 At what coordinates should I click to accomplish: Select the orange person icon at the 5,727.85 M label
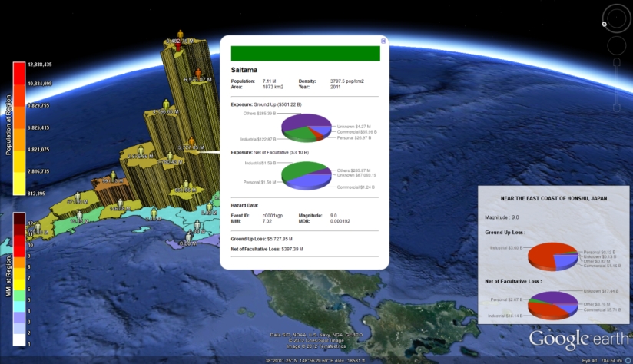coord(191,141)
